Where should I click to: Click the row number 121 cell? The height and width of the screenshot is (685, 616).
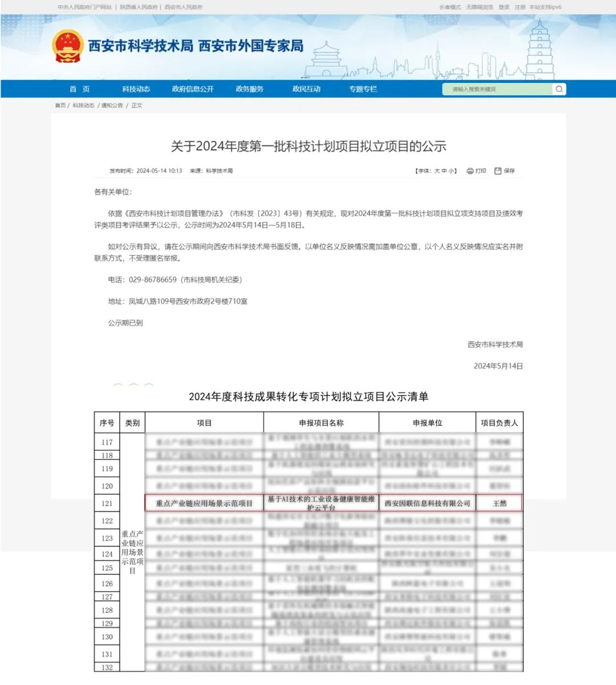(x=107, y=503)
